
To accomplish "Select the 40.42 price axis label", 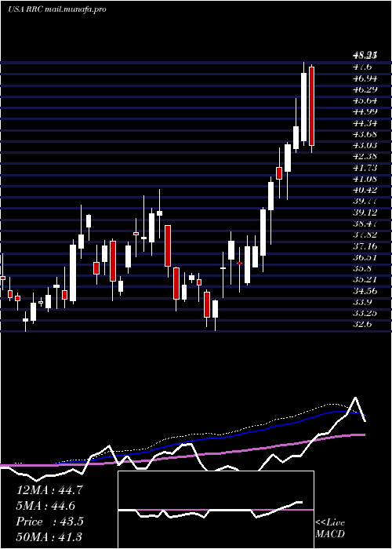I will pyautogui.click(x=365, y=190).
